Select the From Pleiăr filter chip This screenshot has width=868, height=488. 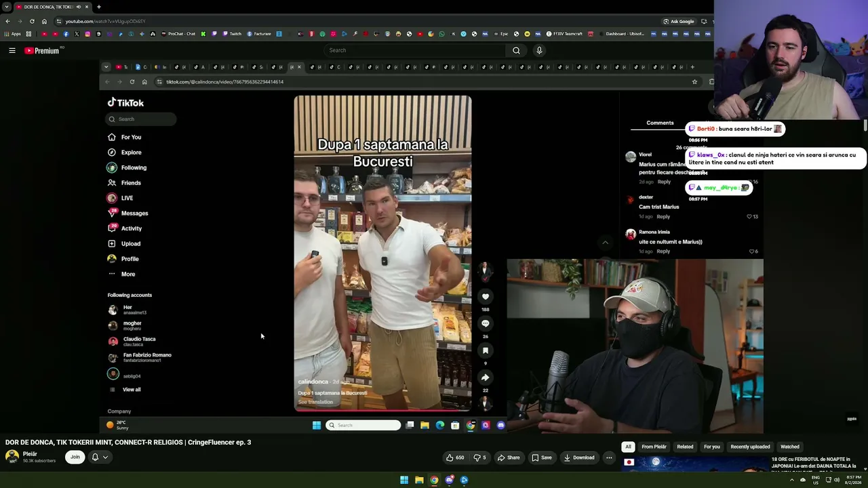(x=654, y=447)
